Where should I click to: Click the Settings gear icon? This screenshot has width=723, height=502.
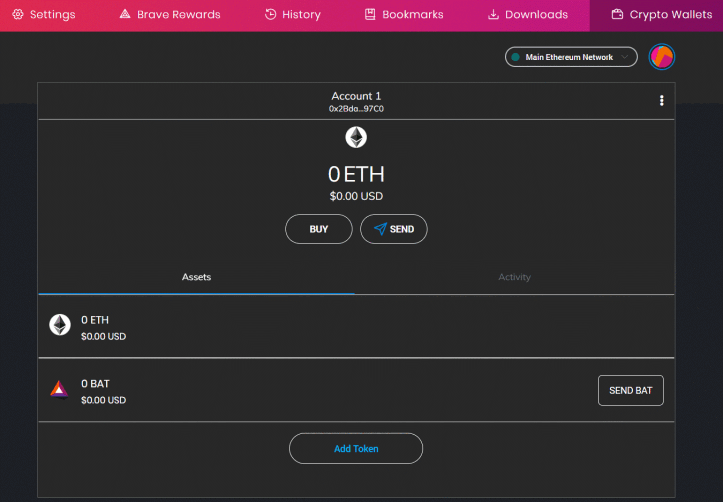click(18, 14)
